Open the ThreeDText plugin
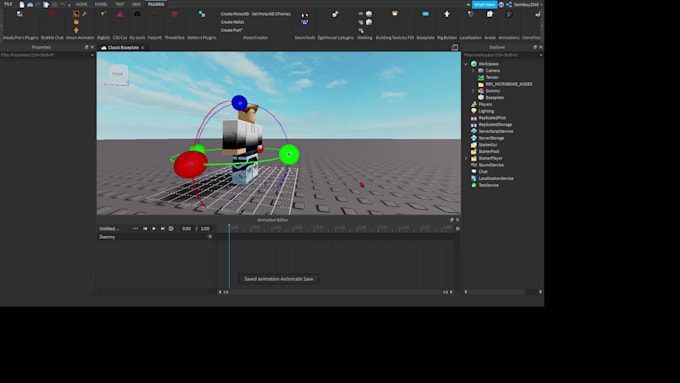 (x=174, y=14)
